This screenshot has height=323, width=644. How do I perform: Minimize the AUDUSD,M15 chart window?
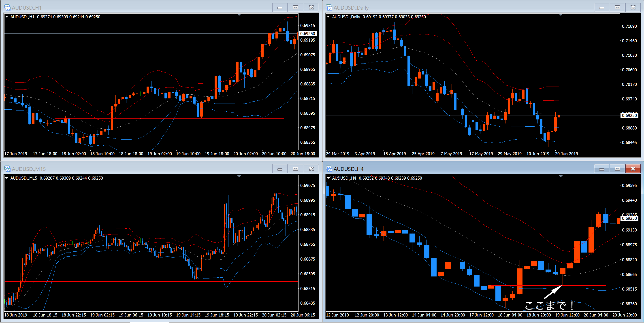[x=280, y=169]
